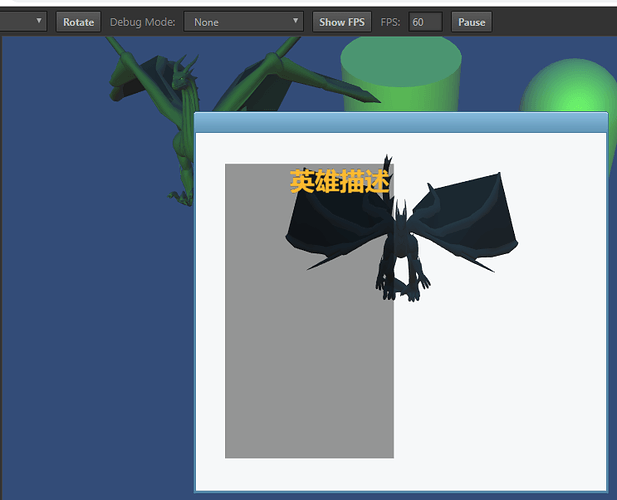
Task: Click the Rotate button
Action: point(78,22)
